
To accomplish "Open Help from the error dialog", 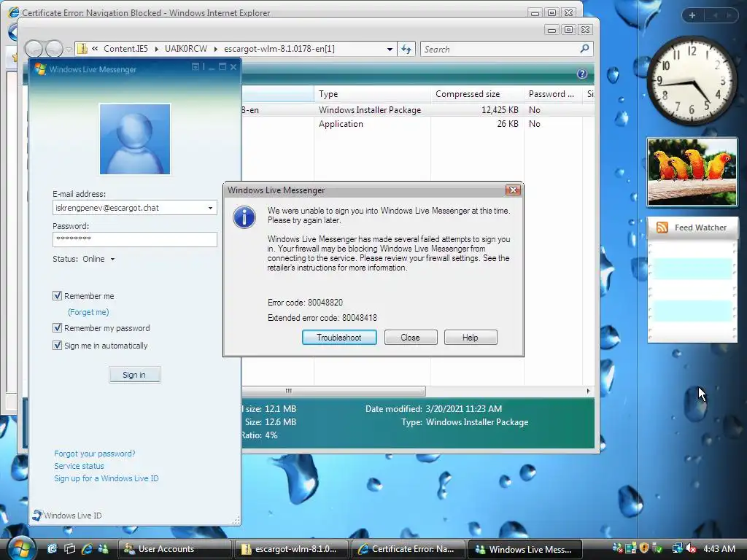I will [x=471, y=337].
